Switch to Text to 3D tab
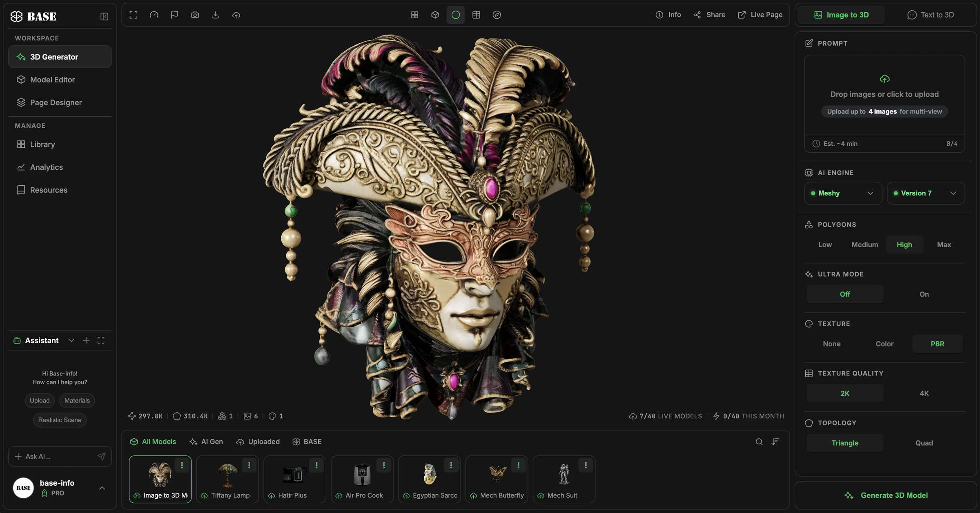The width and height of the screenshot is (980, 513). 931,15
